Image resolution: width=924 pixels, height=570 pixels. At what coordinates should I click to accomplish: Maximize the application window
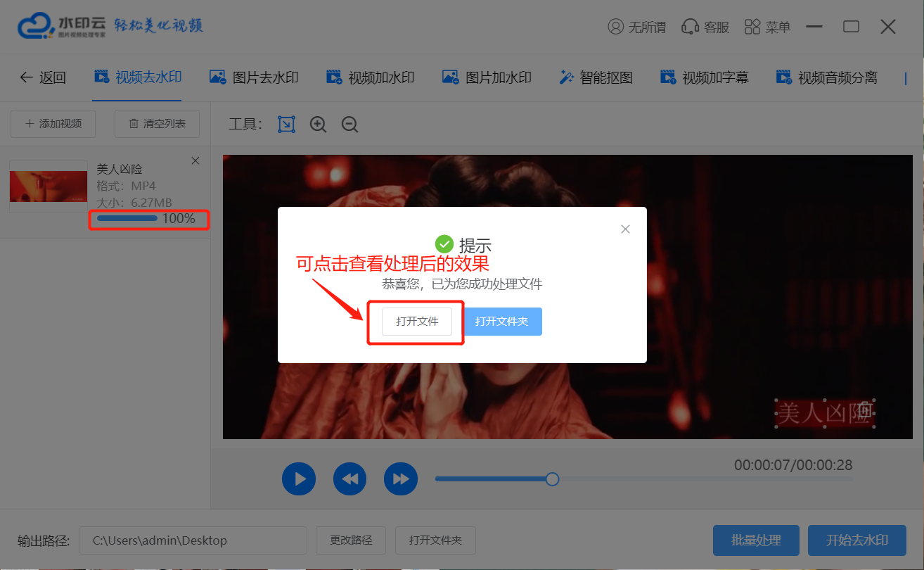click(852, 27)
